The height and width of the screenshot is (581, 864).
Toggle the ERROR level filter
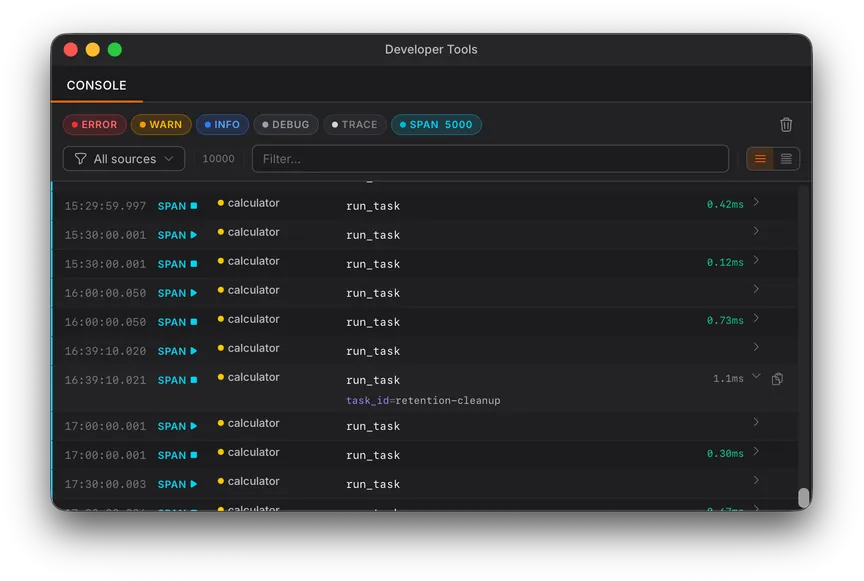[94, 125]
